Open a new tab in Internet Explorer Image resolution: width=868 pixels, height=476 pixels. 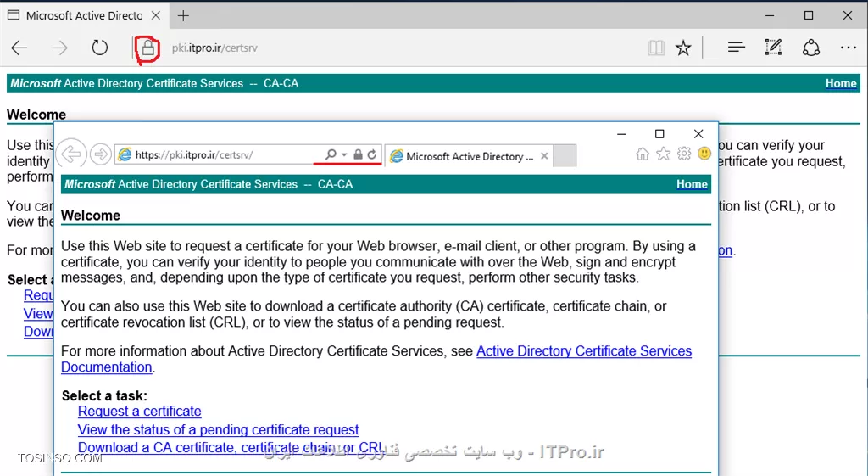565,156
